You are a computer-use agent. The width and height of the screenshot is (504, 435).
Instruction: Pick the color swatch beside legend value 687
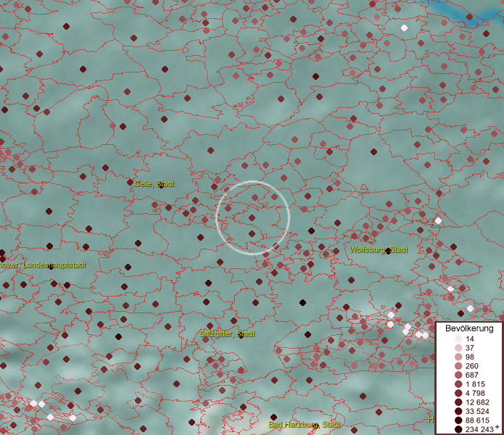tap(458, 375)
